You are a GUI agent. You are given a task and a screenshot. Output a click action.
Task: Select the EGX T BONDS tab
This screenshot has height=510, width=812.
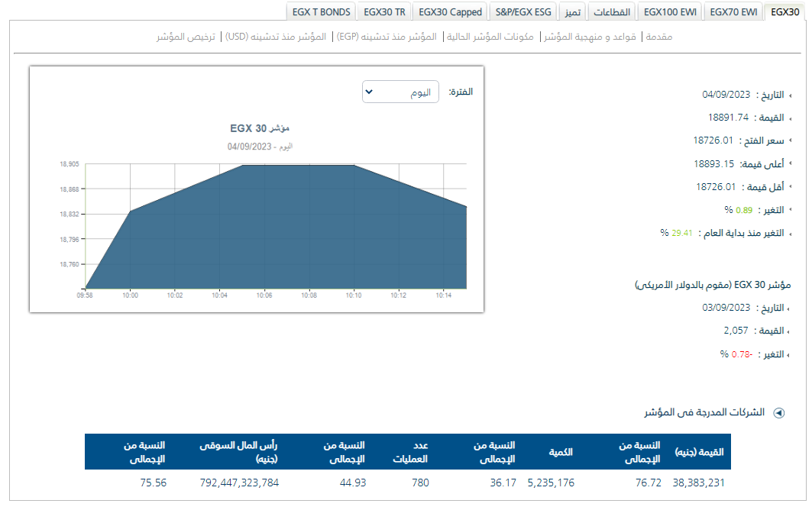(321, 11)
